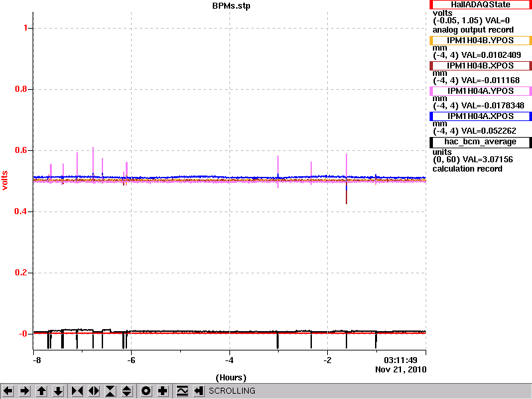Click the 03:11:49 timestamp on the x-axis
Image resolution: width=532 pixels, height=399 pixels.
(x=400, y=360)
